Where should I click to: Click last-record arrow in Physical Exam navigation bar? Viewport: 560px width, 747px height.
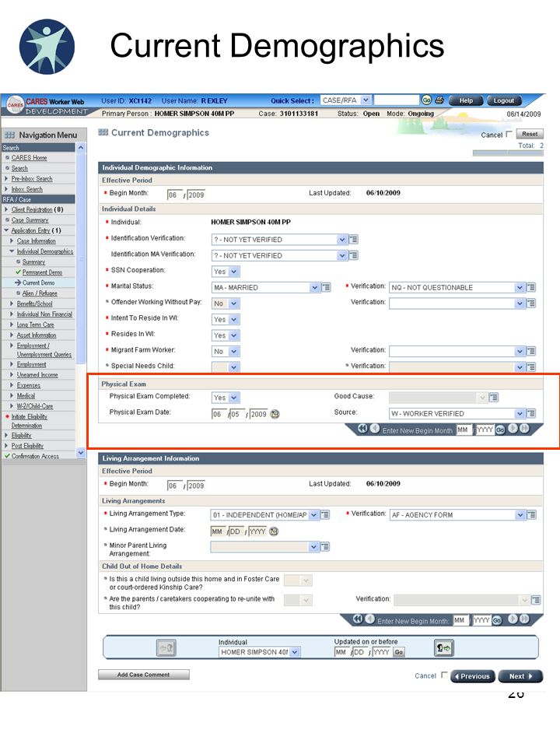pos(524,428)
